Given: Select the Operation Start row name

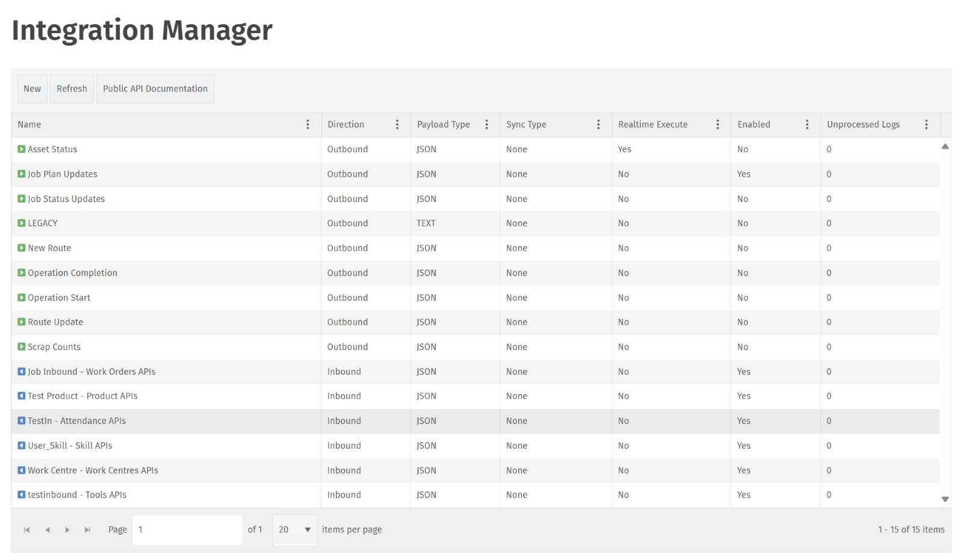Looking at the screenshot, I should (x=59, y=297).
